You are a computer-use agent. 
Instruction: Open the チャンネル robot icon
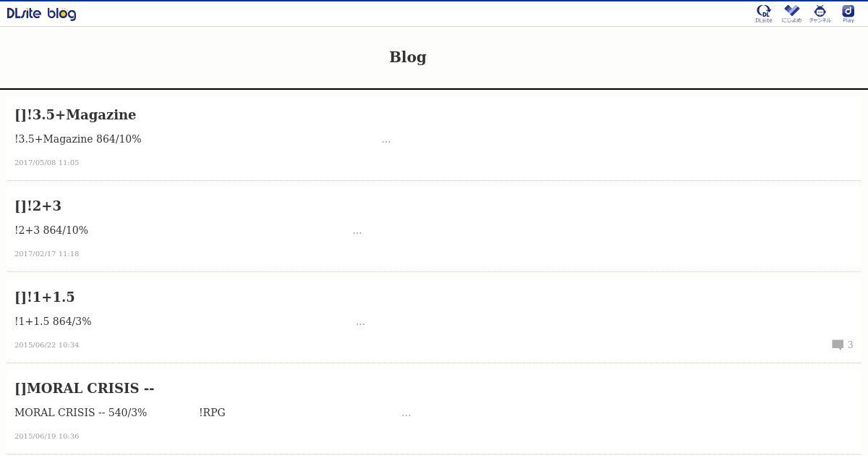pyautogui.click(x=820, y=14)
